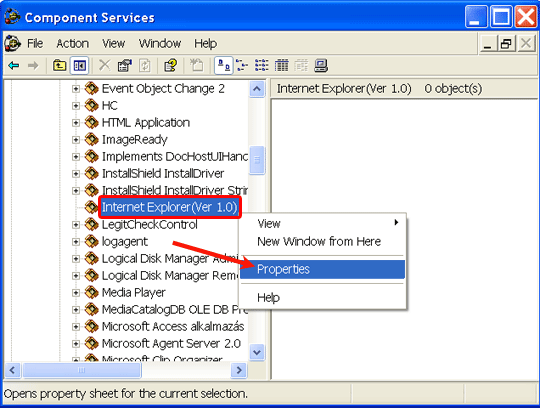The width and height of the screenshot is (540, 408).
Task: Expand the logagent node
Action: pos(76,242)
